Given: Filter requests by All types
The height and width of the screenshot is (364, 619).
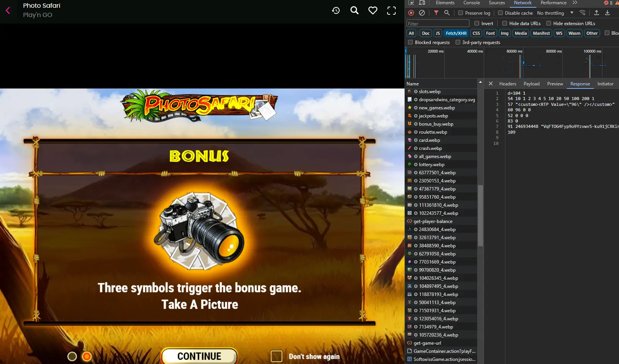Looking at the screenshot, I should click(411, 33).
